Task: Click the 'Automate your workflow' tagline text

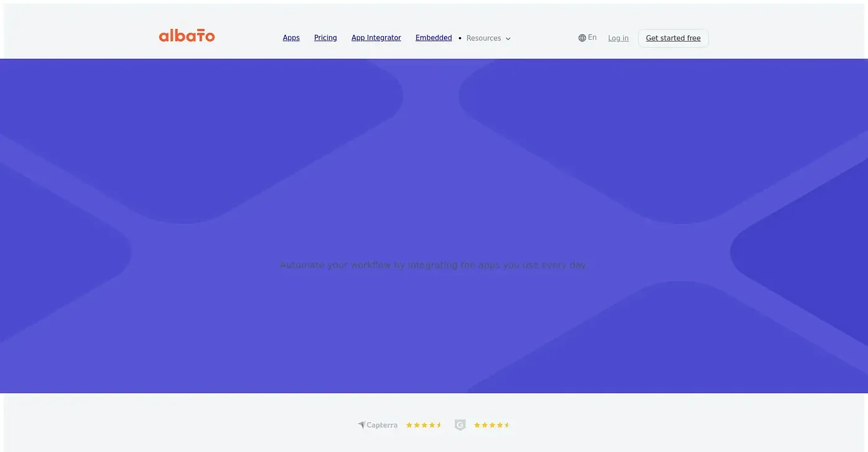Action: [x=433, y=265]
